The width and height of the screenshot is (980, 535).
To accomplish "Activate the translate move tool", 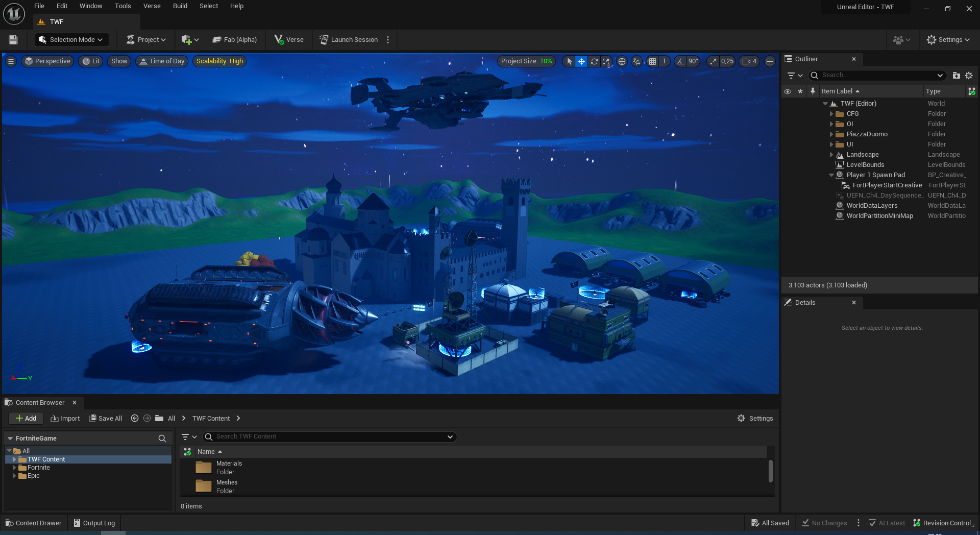I will [x=581, y=61].
